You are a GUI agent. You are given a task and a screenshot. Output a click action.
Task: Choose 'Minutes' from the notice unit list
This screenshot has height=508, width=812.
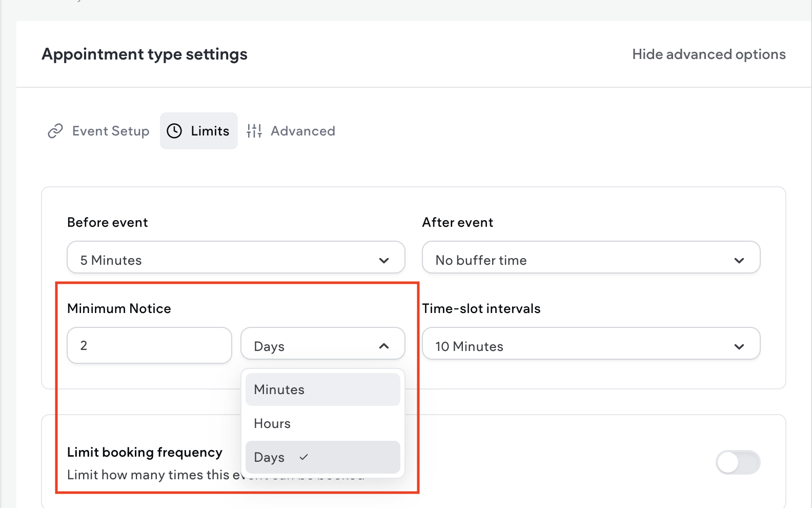[279, 389]
